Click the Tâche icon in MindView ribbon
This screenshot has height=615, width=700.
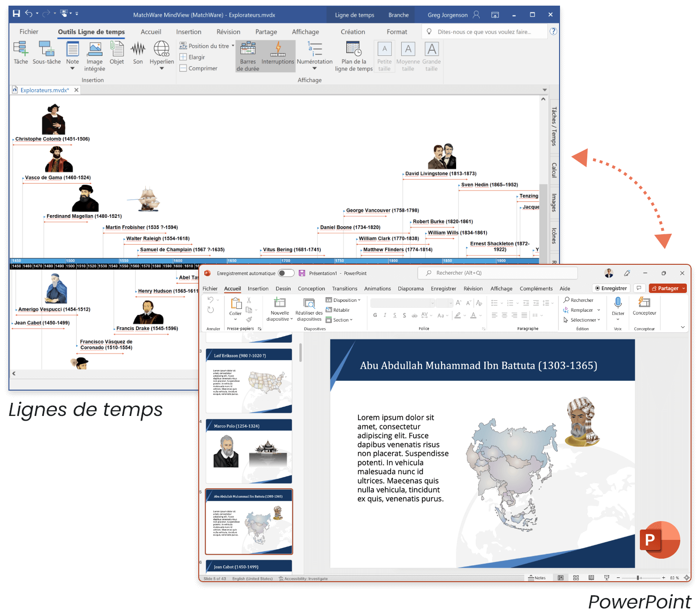(21, 52)
